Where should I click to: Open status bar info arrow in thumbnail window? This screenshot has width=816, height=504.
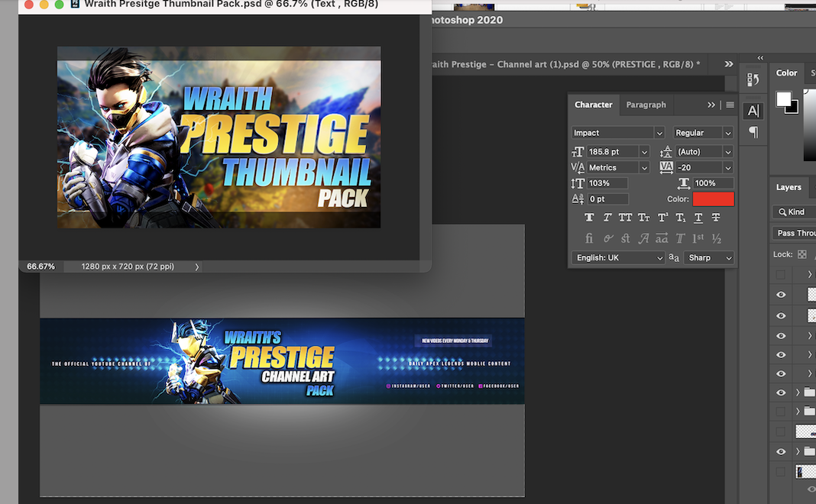[x=196, y=267]
